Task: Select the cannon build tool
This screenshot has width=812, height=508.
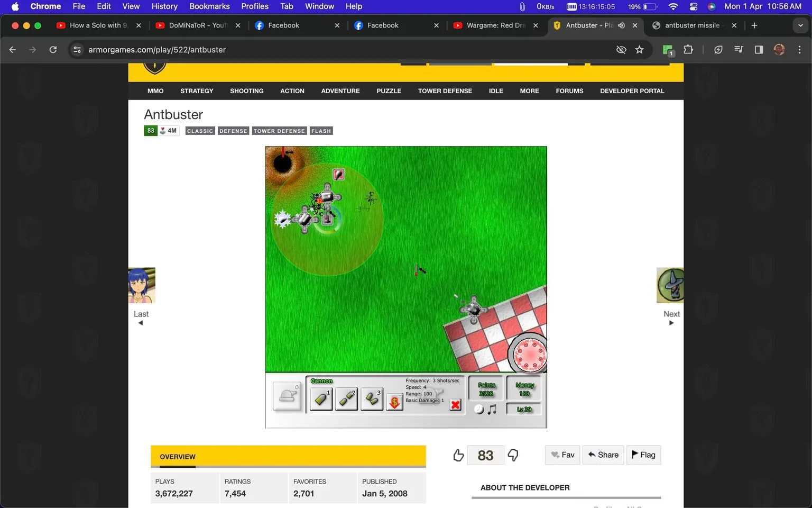Action: click(287, 395)
